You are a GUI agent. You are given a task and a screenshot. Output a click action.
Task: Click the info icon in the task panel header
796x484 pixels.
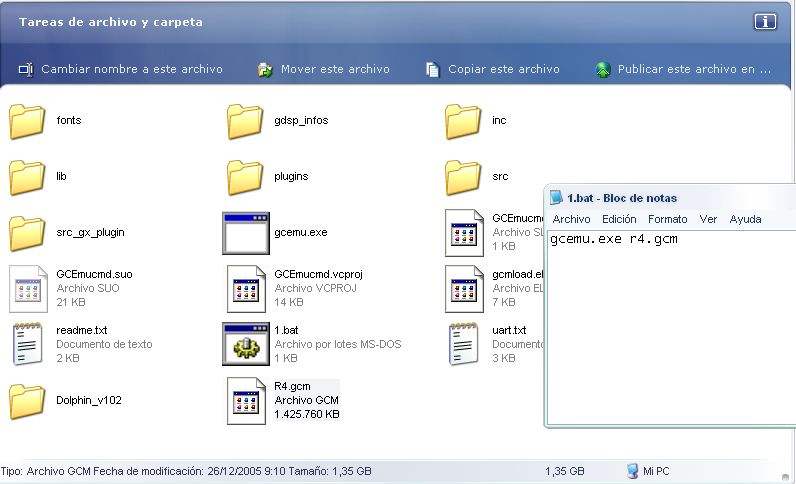click(x=765, y=21)
